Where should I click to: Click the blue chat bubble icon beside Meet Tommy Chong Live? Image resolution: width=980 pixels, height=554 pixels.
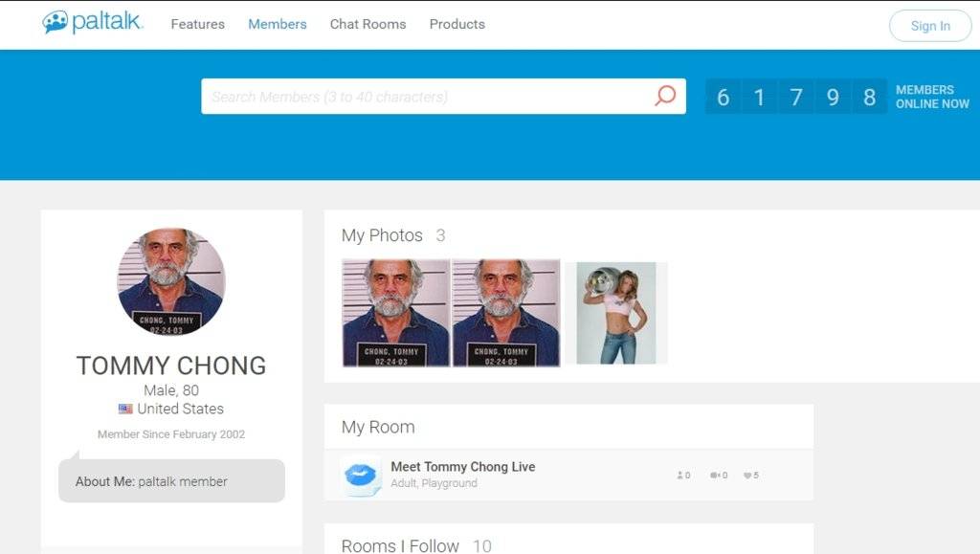[361, 474]
